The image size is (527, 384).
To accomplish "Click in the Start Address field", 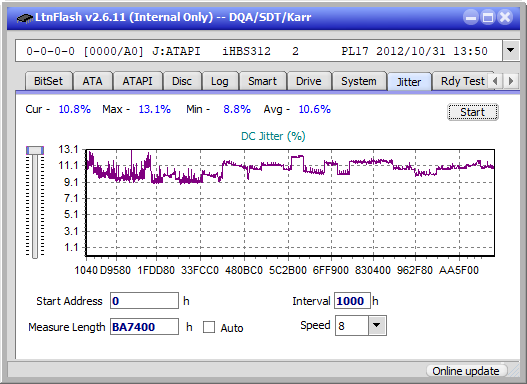I will point(144,301).
